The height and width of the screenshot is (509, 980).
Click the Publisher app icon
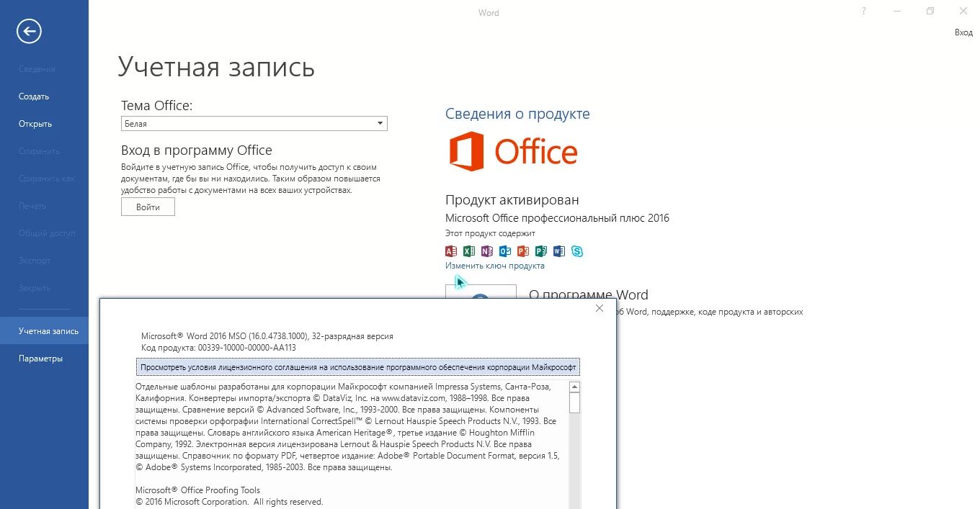click(541, 251)
